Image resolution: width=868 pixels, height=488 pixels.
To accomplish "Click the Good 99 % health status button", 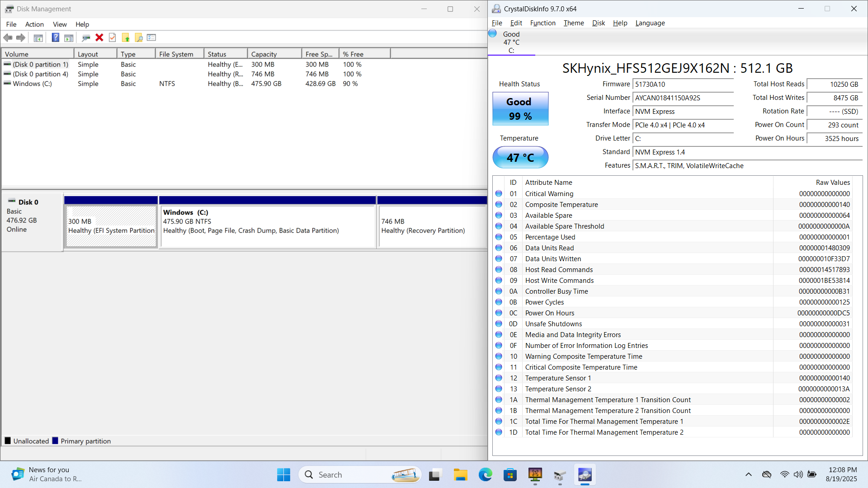I will (x=520, y=109).
